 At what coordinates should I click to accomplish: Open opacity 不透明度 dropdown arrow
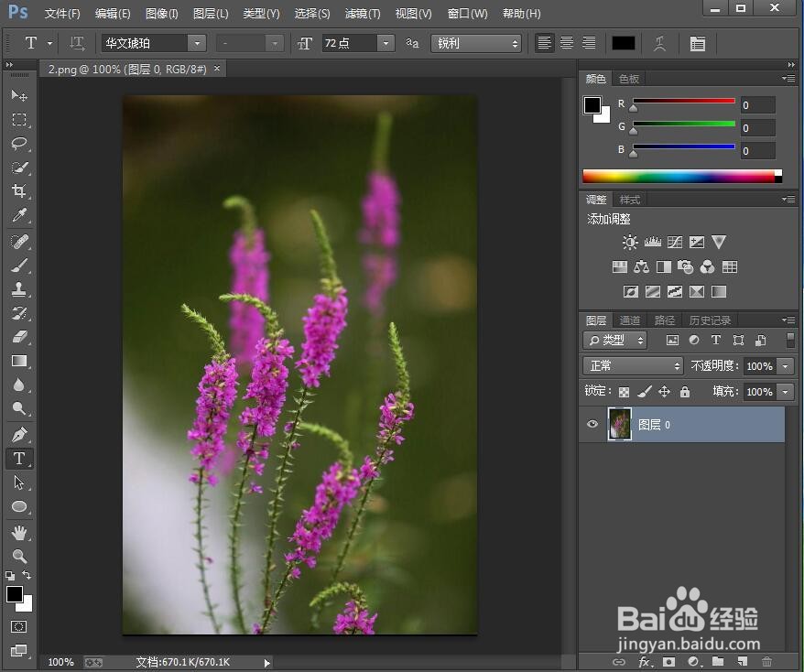click(x=785, y=366)
